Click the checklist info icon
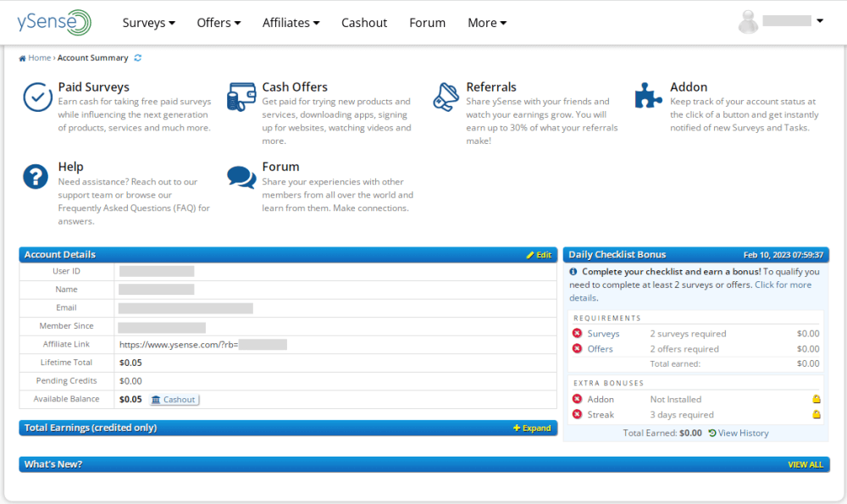Screen dimensions: 847x504 pos(573,272)
